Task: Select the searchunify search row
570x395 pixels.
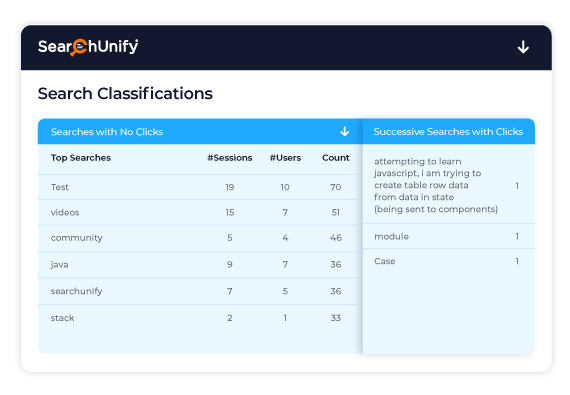Action: [200, 291]
